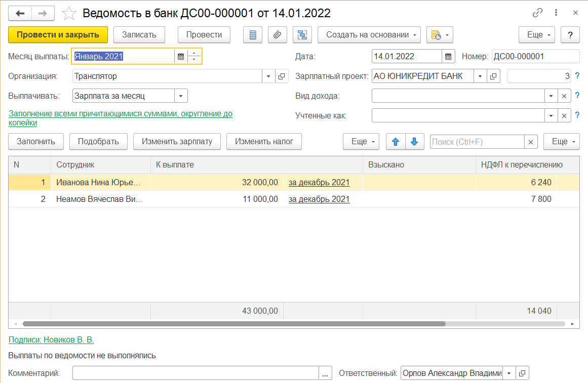
Task: Open the top-right Еще menu
Action: coord(537,35)
